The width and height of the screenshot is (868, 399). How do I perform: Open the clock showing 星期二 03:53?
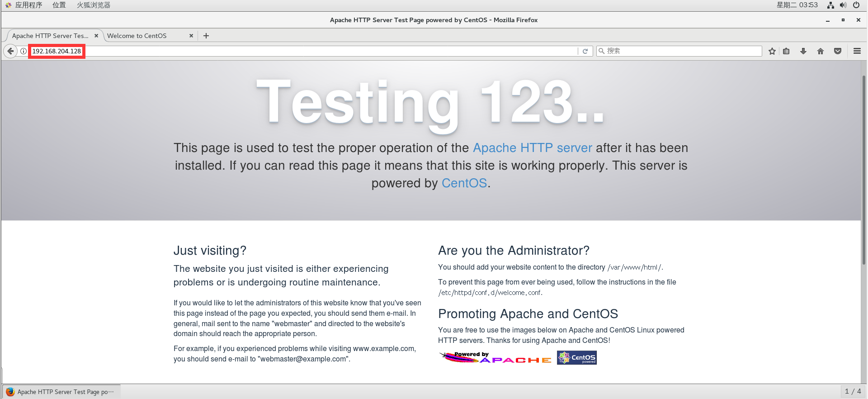click(x=797, y=5)
